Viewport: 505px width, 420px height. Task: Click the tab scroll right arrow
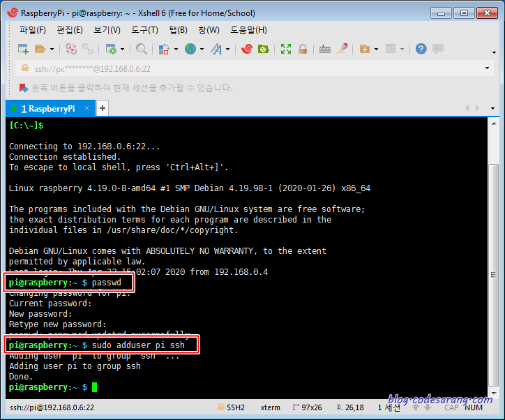pyautogui.click(x=477, y=108)
